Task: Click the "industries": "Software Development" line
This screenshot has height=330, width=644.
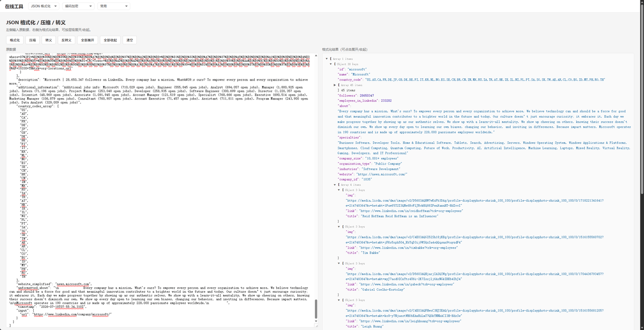Action: pyautogui.click(x=369, y=169)
